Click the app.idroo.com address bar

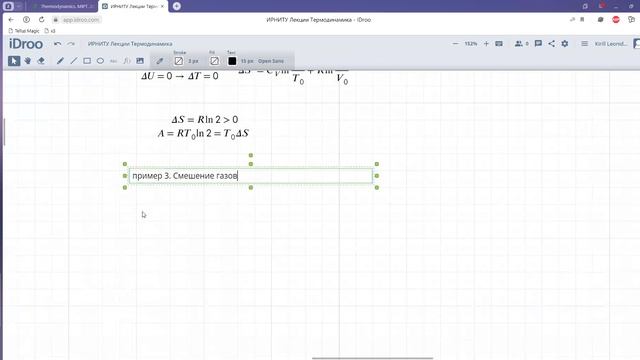tap(81, 20)
